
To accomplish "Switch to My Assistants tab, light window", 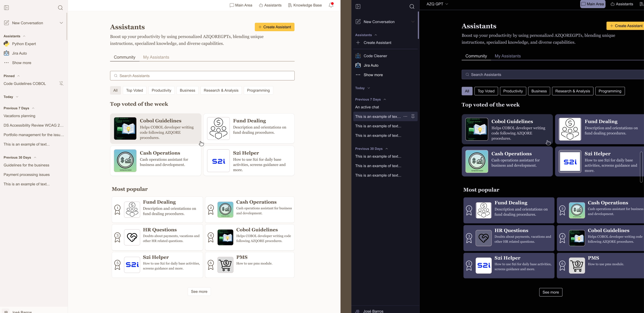I will [156, 57].
